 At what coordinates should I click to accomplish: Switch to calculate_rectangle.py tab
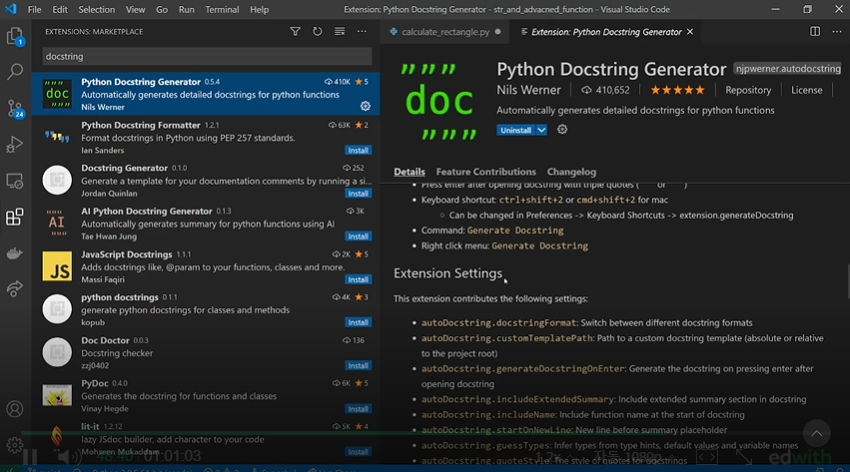[445, 32]
